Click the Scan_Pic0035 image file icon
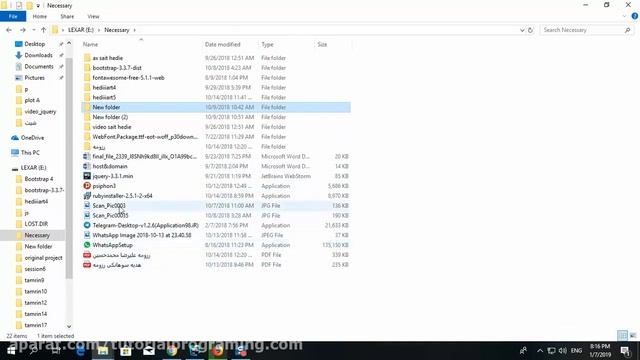The height and width of the screenshot is (360, 640). pyautogui.click(x=87, y=215)
